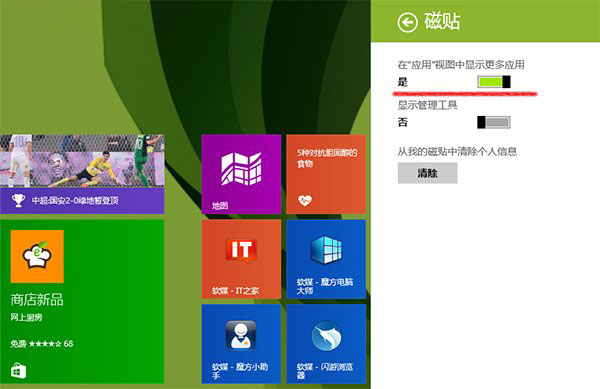
Task: Click the heart icon on health tile
Action: pyautogui.click(x=305, y=200)
